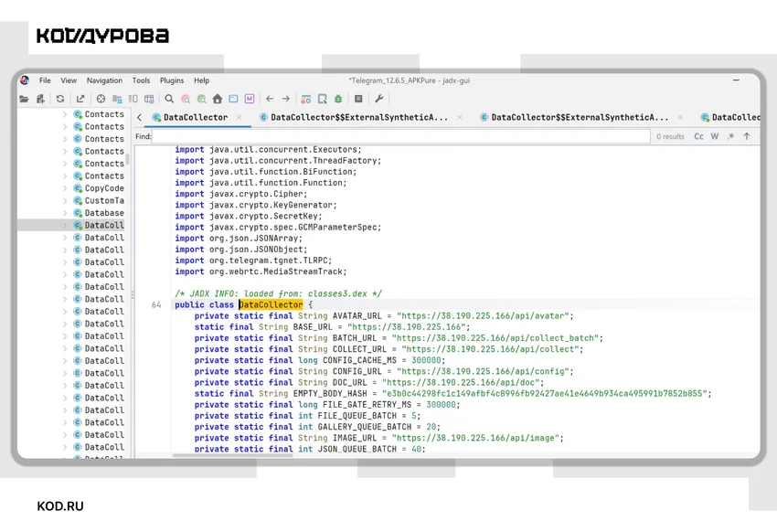The height and width of the screenshot is (532, 777).
Task: Open text search magnifier icon
Action: pos(169,99)
